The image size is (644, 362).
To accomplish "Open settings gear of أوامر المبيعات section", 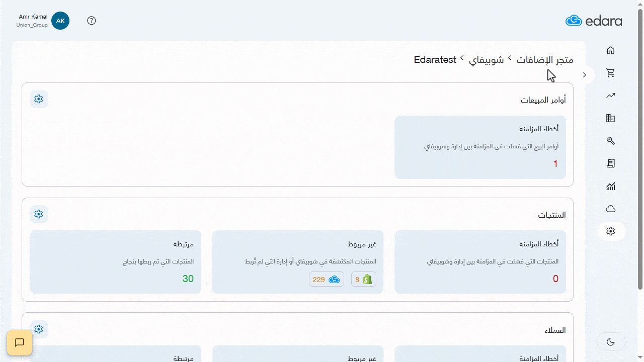I will click(x=39, y=99).
